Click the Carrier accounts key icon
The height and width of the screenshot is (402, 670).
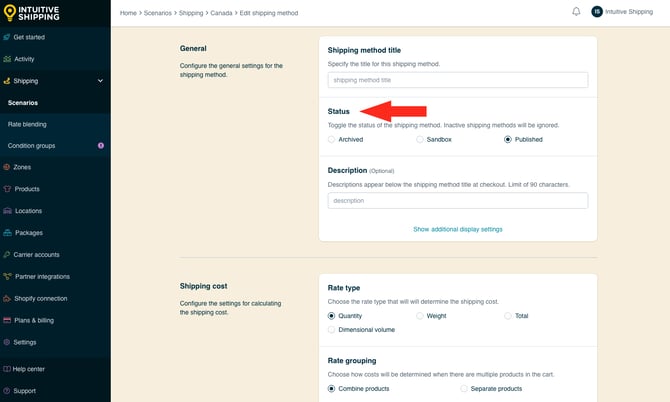[7, 255]
